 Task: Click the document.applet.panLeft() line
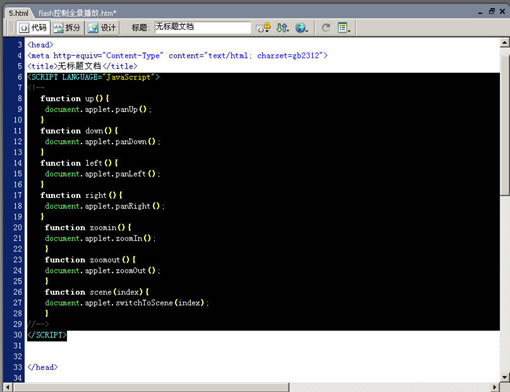coord(103,174)
